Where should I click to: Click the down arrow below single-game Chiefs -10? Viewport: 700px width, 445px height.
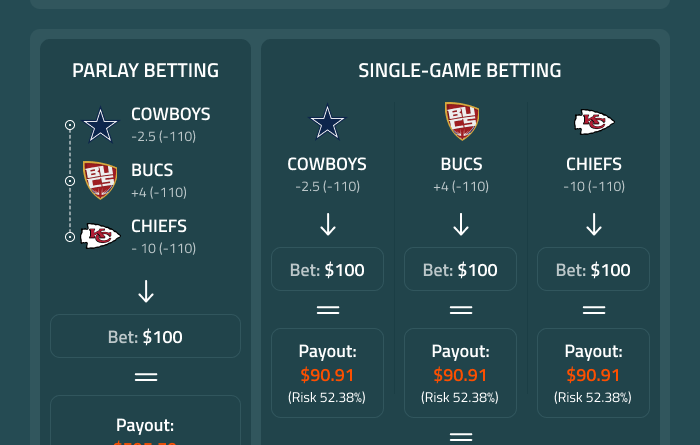coord(594,224)
